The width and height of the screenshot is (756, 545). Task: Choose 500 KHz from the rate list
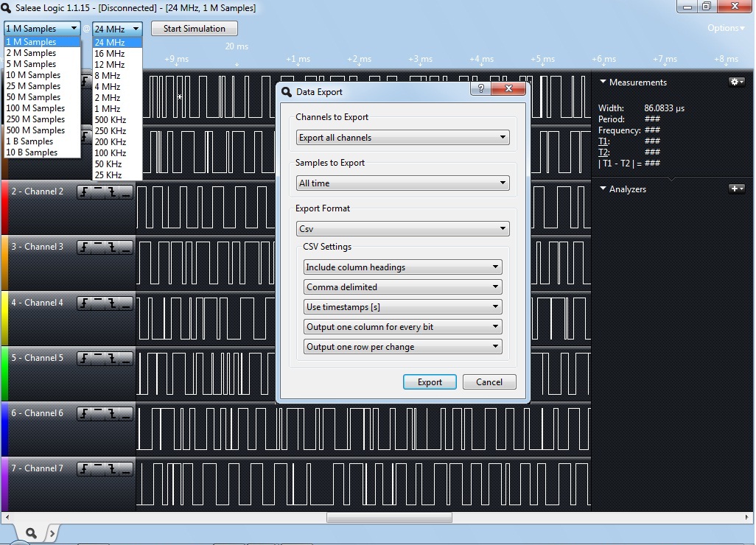pyautogui.click(x=117, y=120)
